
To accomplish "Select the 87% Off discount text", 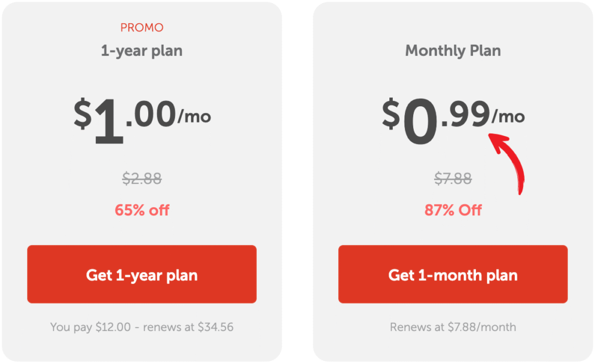I will [x=453, y=211].
